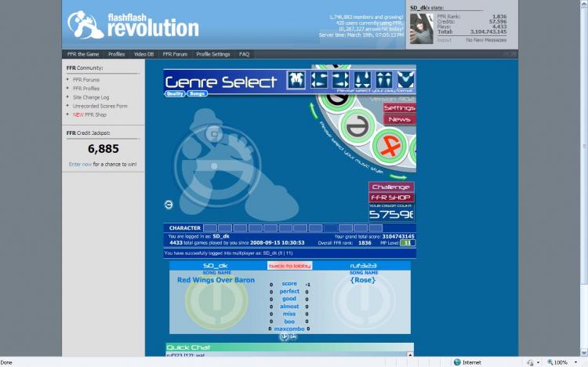The height and width of the screenshot is (367, 588).
Task: Open the FFR SHOP red button
Action: [x=391, y=198]
